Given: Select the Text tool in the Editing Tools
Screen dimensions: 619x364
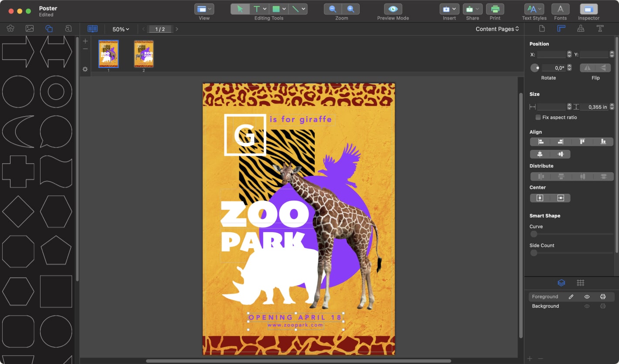Looking at the screenshot, I should tap(257, 9).
